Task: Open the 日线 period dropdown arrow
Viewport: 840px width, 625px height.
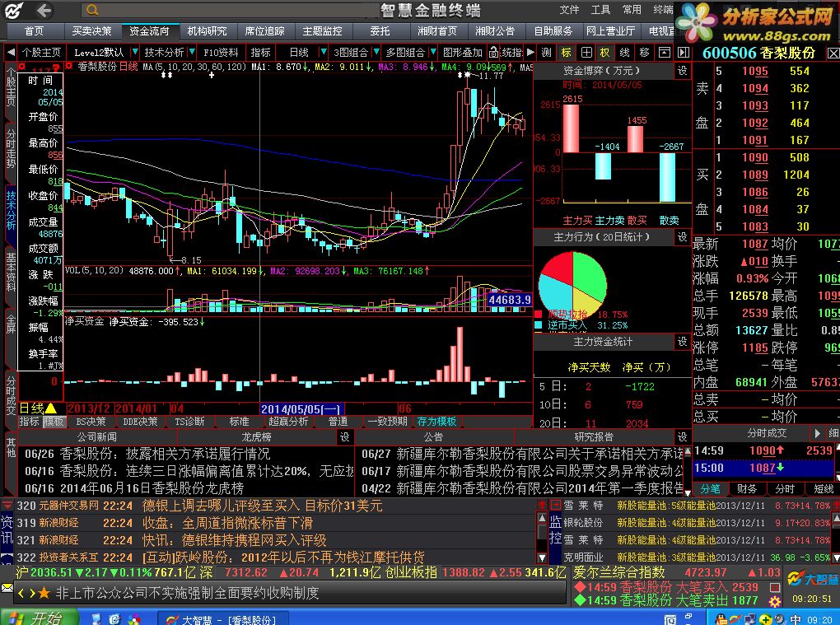Action: coord(323,53)
